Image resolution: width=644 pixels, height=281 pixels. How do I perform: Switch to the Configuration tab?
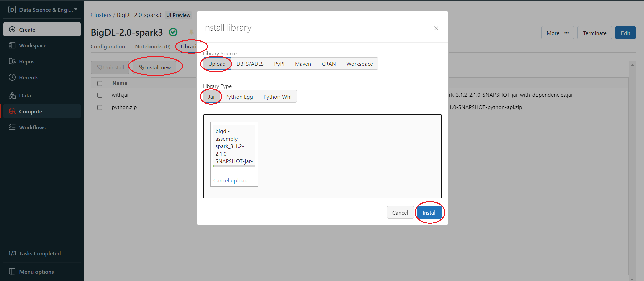tap(108, 46)
